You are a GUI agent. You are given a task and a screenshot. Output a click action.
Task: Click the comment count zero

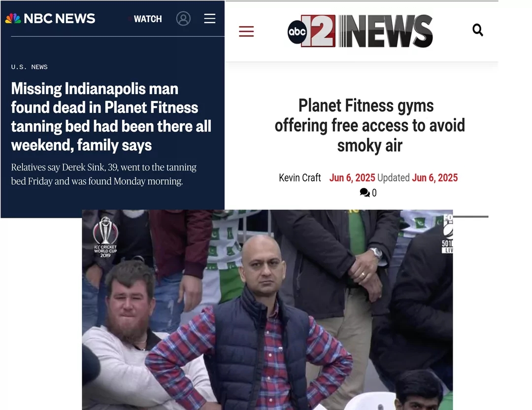pos(374,193)
